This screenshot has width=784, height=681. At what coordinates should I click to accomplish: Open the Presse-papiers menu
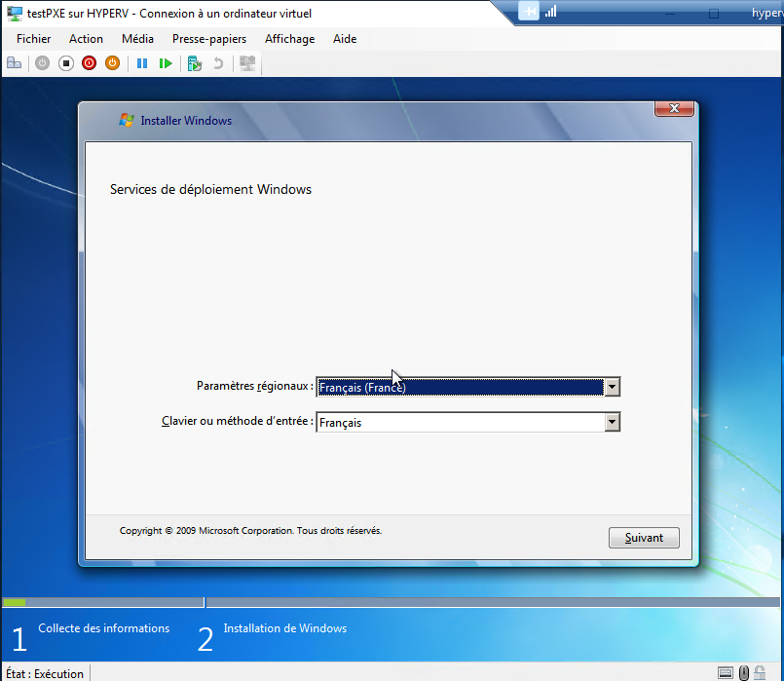(x=209, y=39)
